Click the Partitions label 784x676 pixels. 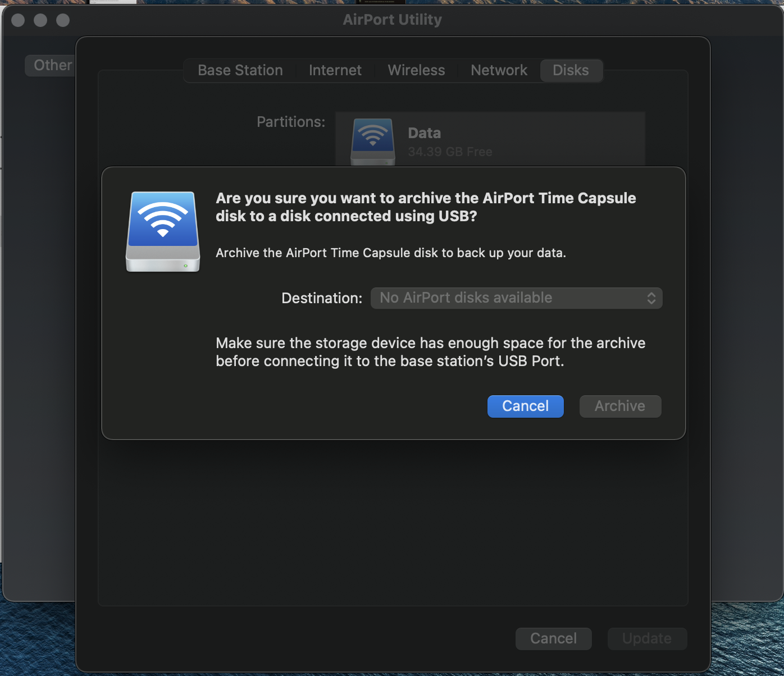click(291, 122)
